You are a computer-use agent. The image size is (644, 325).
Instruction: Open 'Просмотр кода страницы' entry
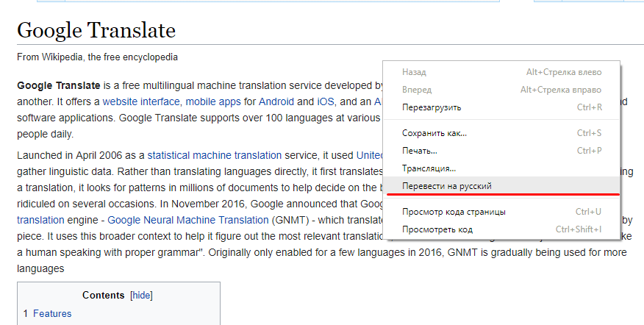(x=501, y=212)
